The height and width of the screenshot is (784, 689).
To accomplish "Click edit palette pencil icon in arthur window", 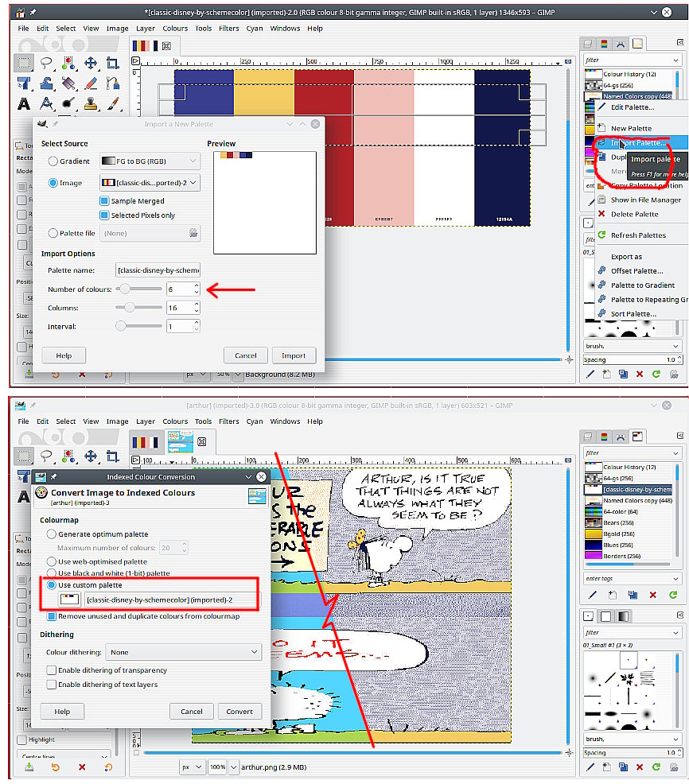I will point(593,595).
